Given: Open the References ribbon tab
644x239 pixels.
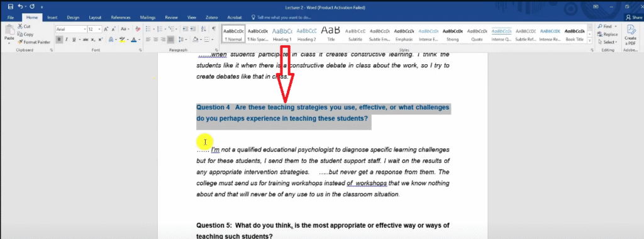Looking at the screenshot, I should click(120, 18).
